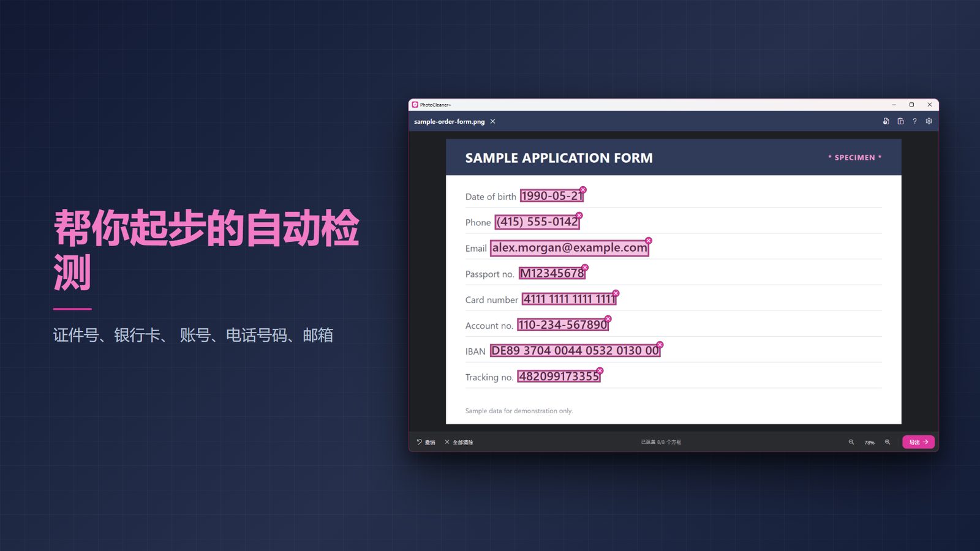Remove the redaction box on the account number
Viewport: 980px width, 551px height.
(x=608, y=319)
